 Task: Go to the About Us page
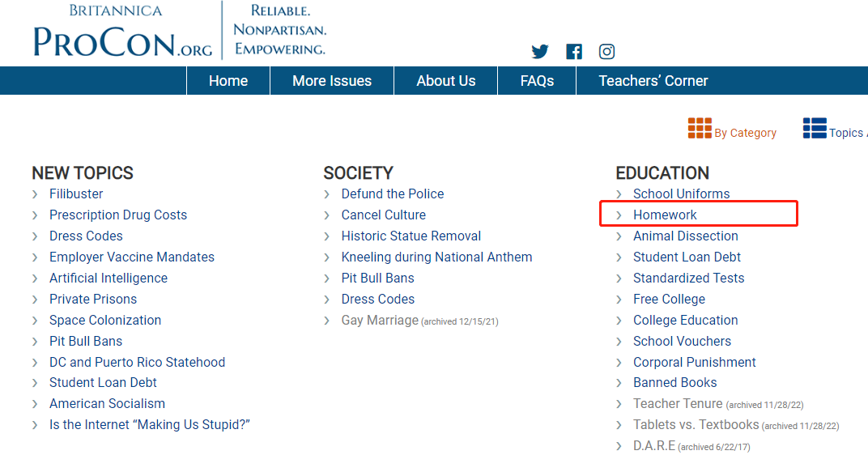click(446, 81)
